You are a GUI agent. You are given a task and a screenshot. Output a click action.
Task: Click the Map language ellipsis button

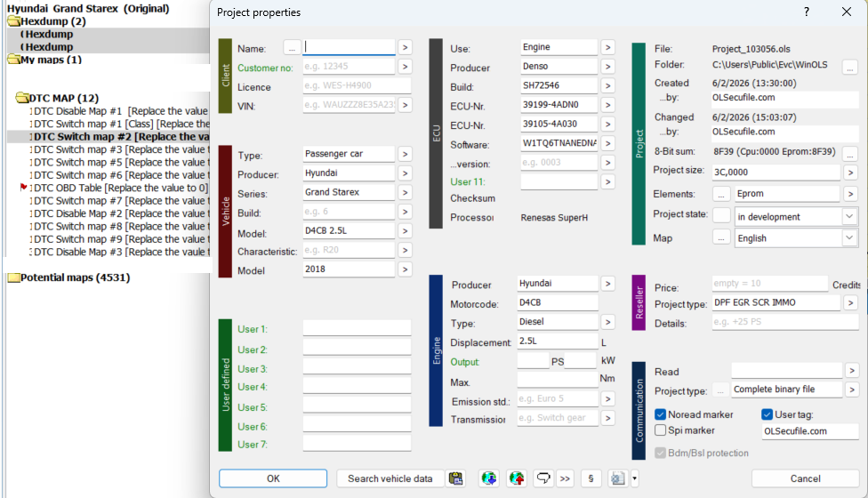click(x=720, y=238)
